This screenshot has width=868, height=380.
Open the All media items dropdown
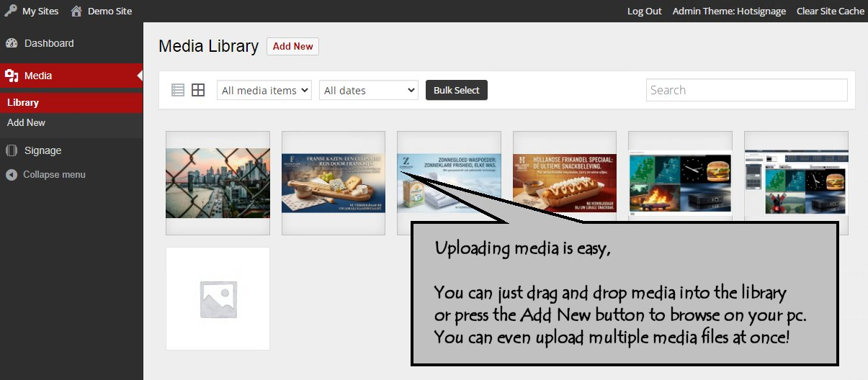(264, 90)
